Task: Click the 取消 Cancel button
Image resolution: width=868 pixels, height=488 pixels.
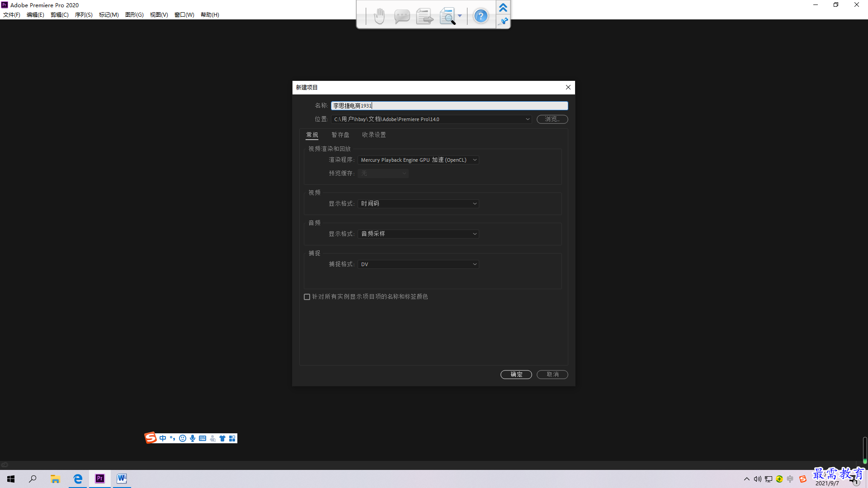Action: tap(552, 375)
